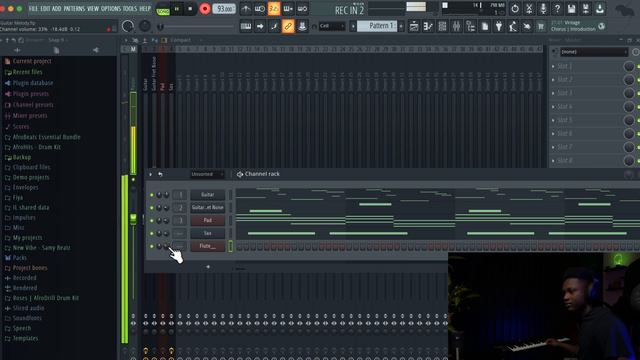Click the scissors audio editor icon
The image size is (640, 360).
pos(529,9)
